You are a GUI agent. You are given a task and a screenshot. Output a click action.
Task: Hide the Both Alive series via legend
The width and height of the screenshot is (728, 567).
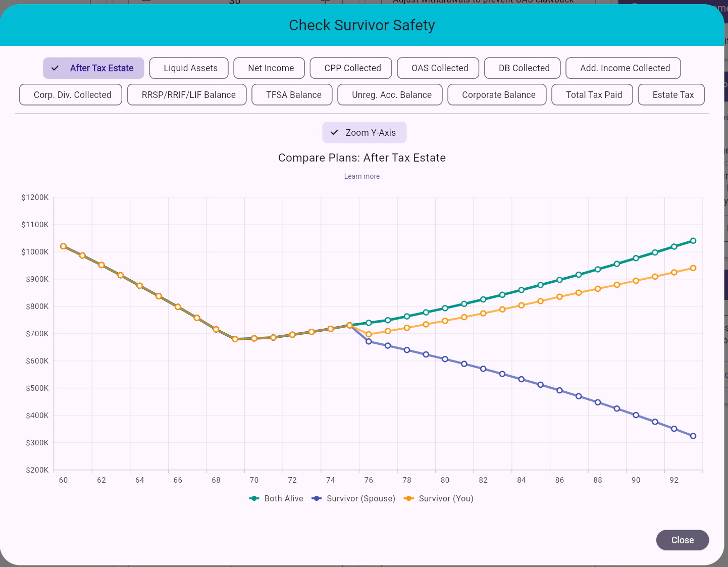click(276, 498)
